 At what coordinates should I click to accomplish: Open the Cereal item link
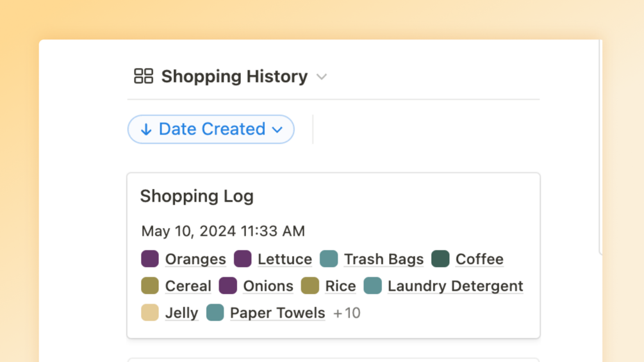pos(188,286)
